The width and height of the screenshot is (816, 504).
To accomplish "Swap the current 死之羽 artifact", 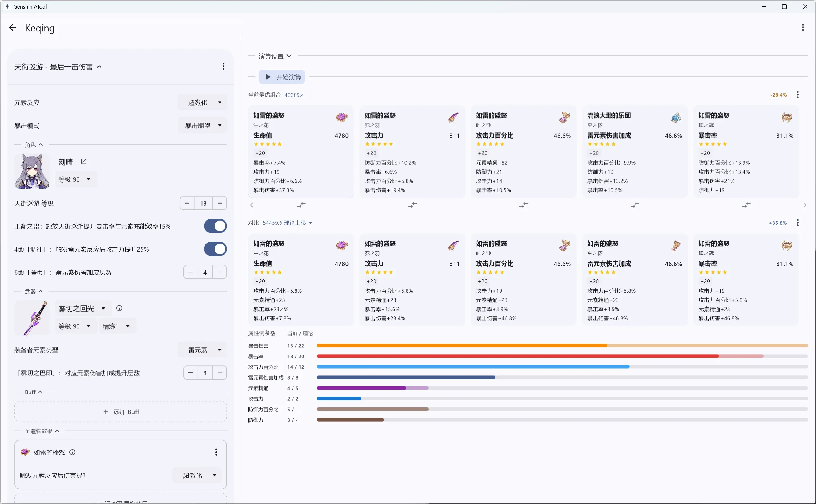I will (412, 205).
